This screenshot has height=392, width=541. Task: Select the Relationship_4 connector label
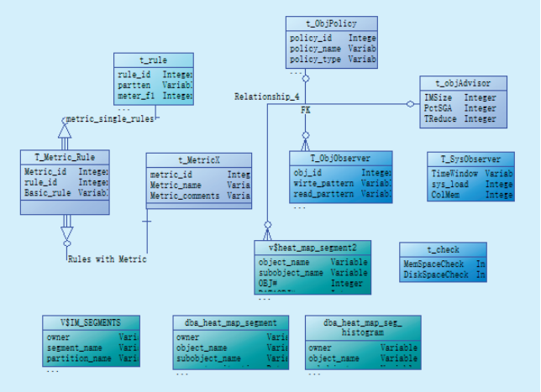261,97
